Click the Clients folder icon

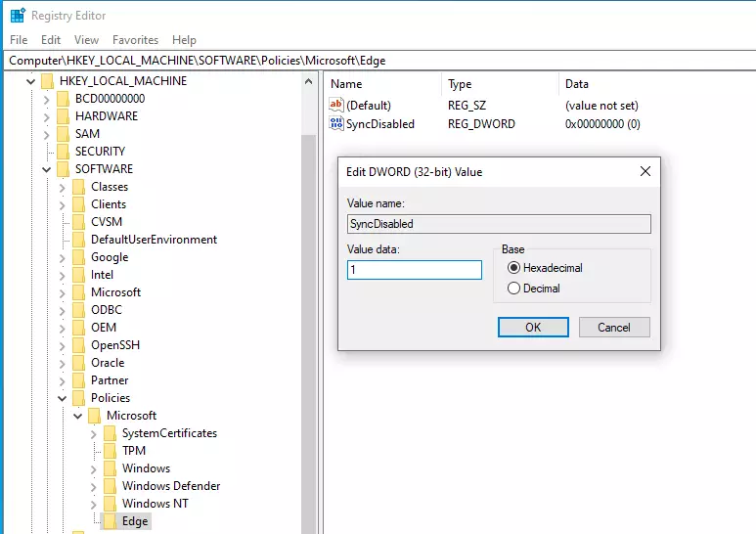78,204
